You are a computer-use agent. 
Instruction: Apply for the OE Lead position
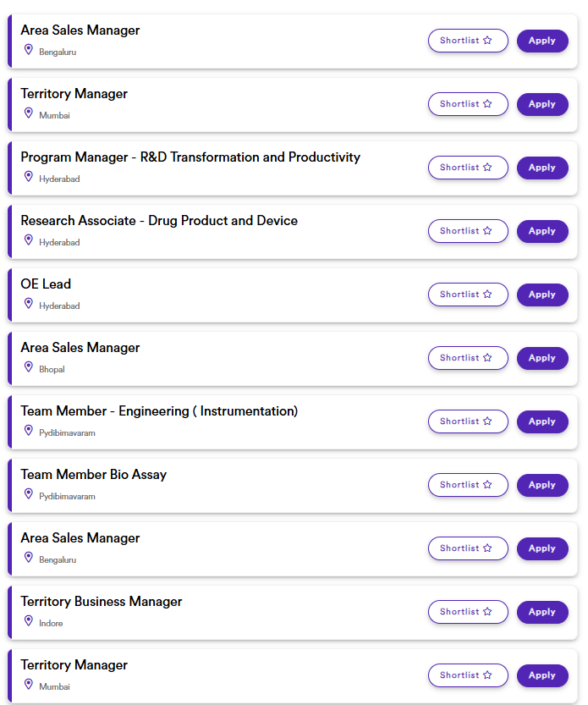(x=542, y=295)
